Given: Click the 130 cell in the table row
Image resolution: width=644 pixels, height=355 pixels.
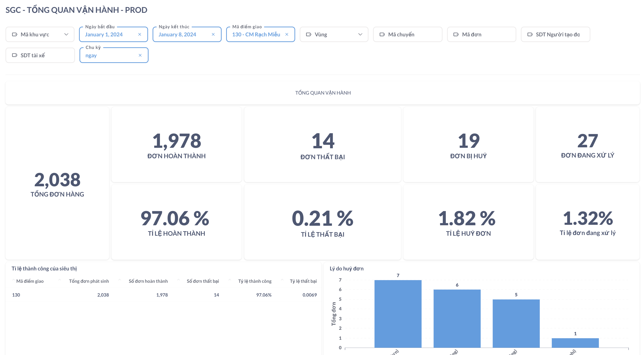Looking at the screenshot, I should tap(16, 295).
